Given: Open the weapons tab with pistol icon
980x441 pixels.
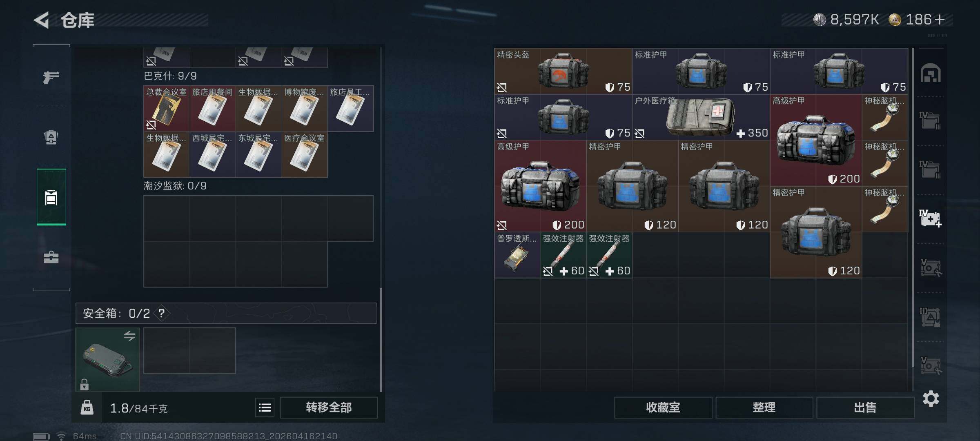Looking at the screenshot, I should 51,77.
